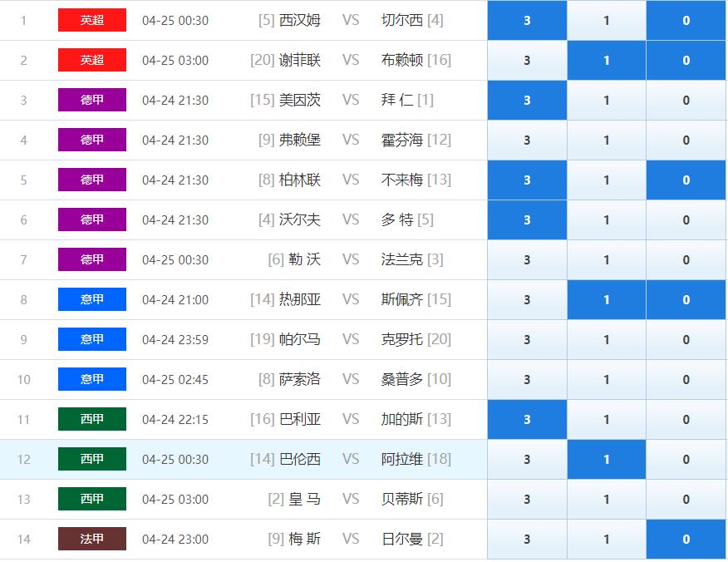The height and width of the screenshot is (562, 728).
Task: Deselect 1 for 巴伦西 vs 阿拉维
Action: 607,460
